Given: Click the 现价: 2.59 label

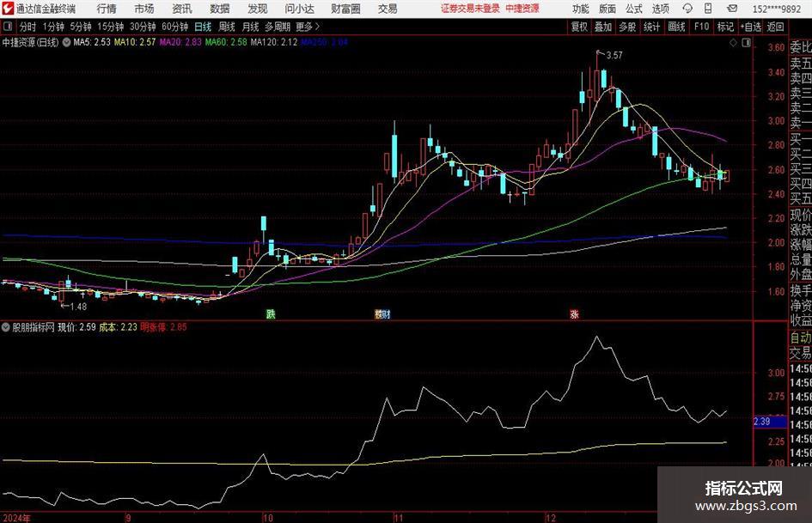Looking at the screenshot, I should coord(76,327).
